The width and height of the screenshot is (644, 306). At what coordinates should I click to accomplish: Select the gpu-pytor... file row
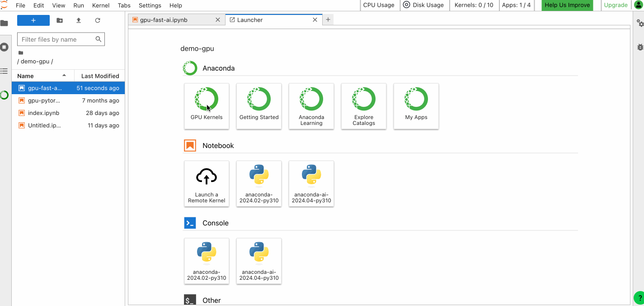tap(68, 100)
